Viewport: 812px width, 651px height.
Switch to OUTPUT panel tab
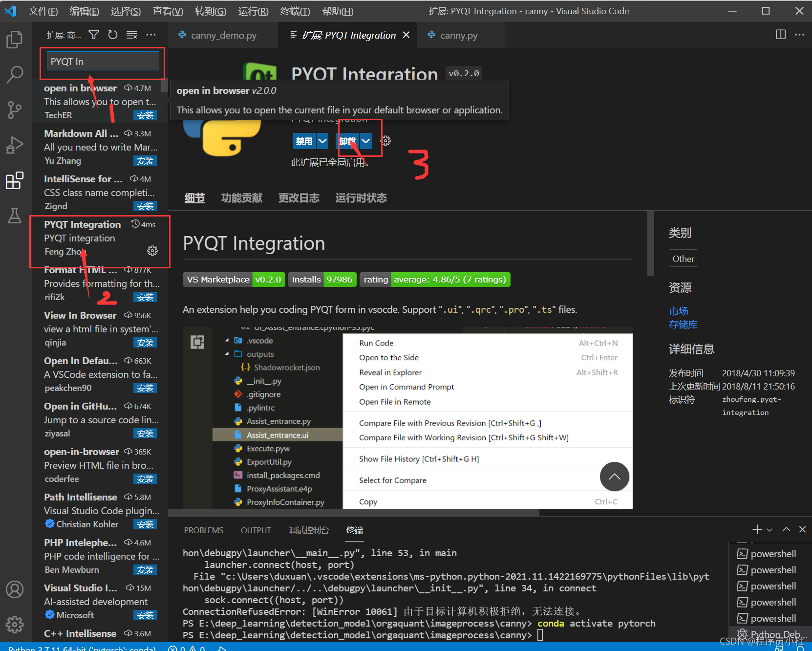[256, 530]
